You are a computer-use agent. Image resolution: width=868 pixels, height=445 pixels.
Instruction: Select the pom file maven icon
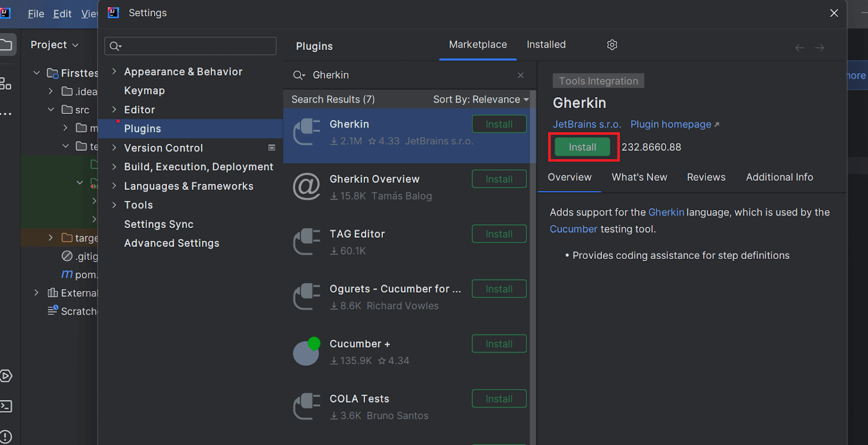(x=67, y=274)
